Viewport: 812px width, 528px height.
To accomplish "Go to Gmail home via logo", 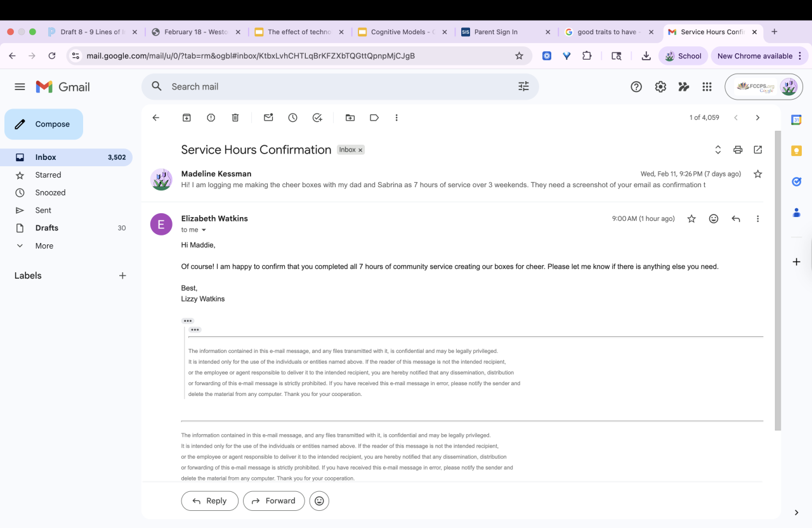I will click(x=63, y=87).
